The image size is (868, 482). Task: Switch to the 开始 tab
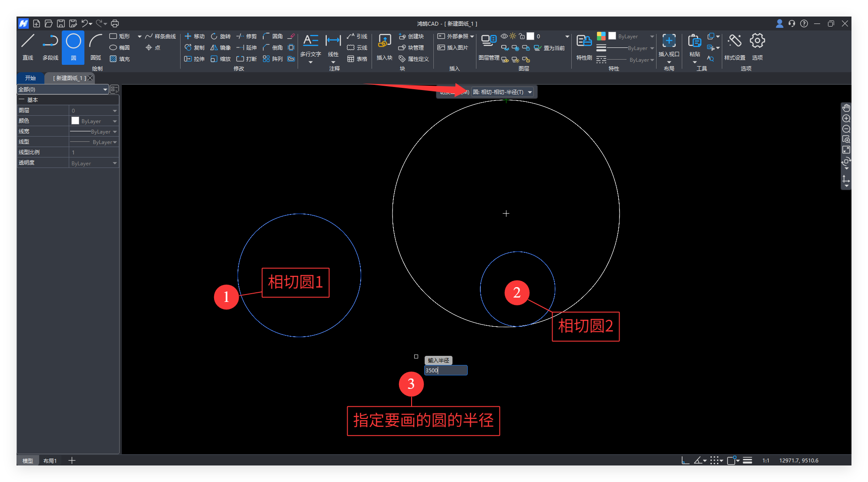30,78
